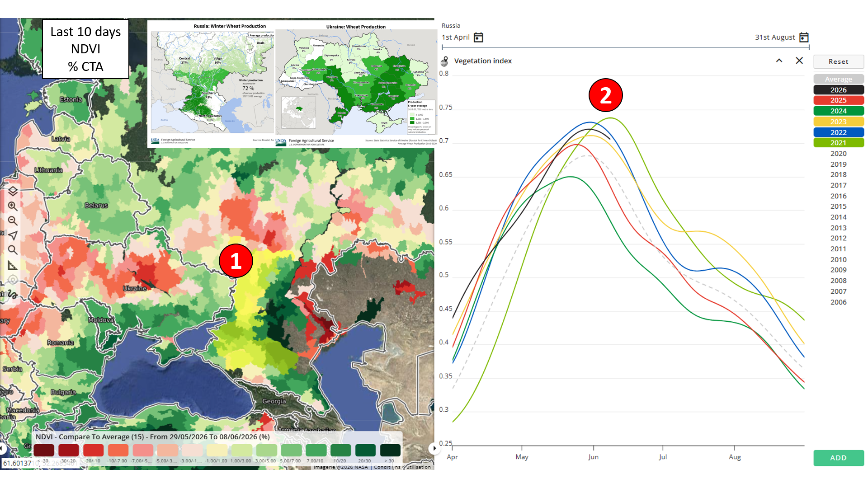Enable the 2007 series
Image resolution: width=868 pixels, height=488 pixels.
839,291
